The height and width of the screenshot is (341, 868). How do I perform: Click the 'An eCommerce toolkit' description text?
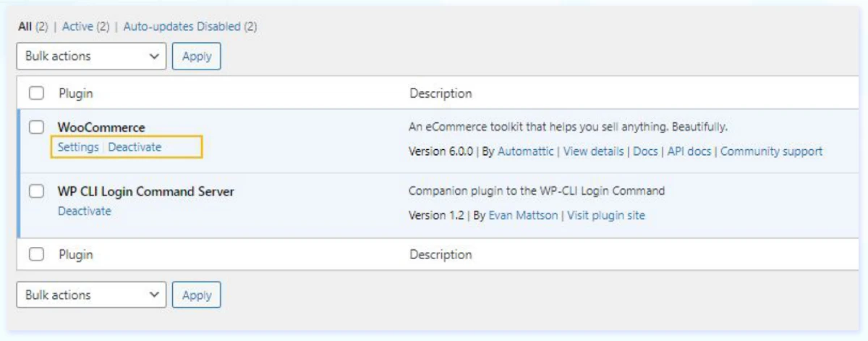tap(568, 127)
